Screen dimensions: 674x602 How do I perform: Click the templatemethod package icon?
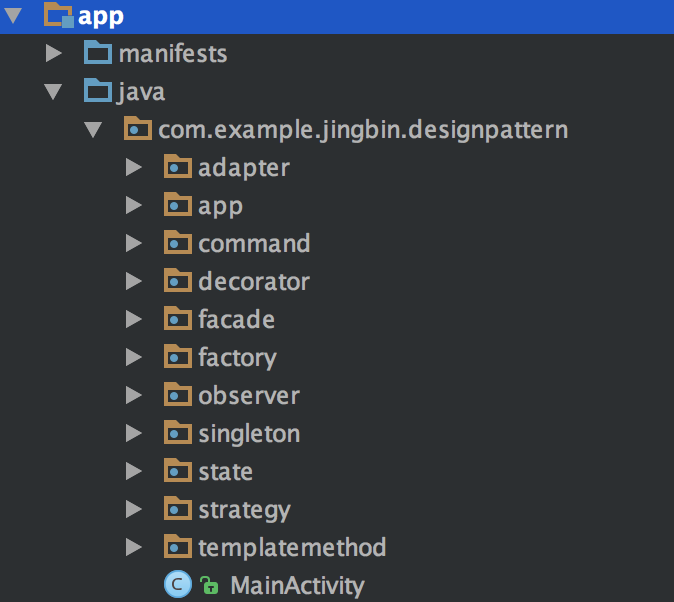(177, 547)
